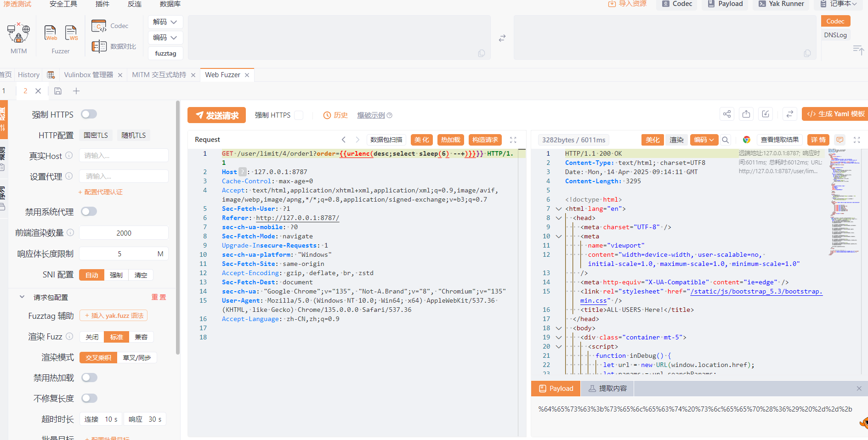Switch to the MITM 交互式劫持 tab
Viewport: 868px width, 440px height.
[159, 75]
